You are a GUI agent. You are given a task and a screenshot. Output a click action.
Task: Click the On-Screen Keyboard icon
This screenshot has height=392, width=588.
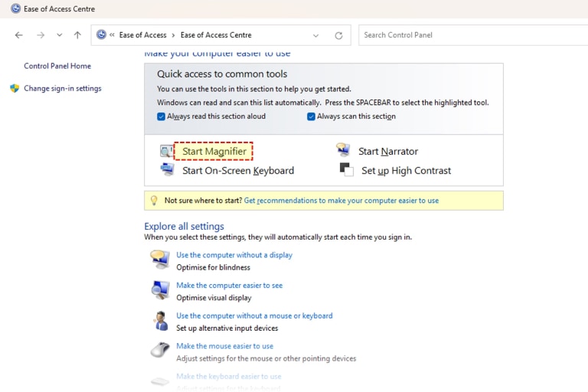(166, 170)
